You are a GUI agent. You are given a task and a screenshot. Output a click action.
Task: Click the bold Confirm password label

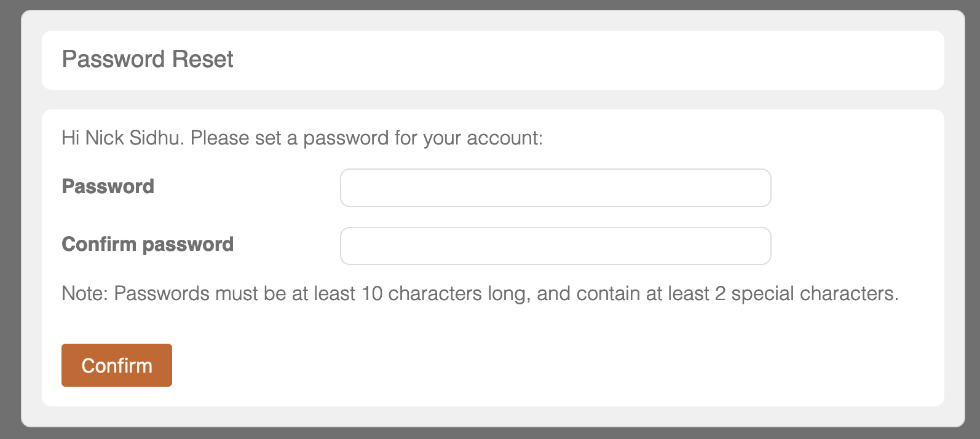coord(148,244)
